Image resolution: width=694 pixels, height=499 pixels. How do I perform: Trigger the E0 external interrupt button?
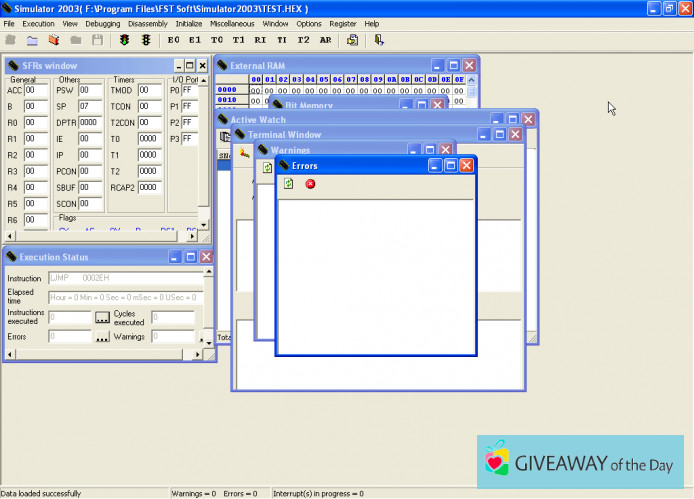[174, 40]
